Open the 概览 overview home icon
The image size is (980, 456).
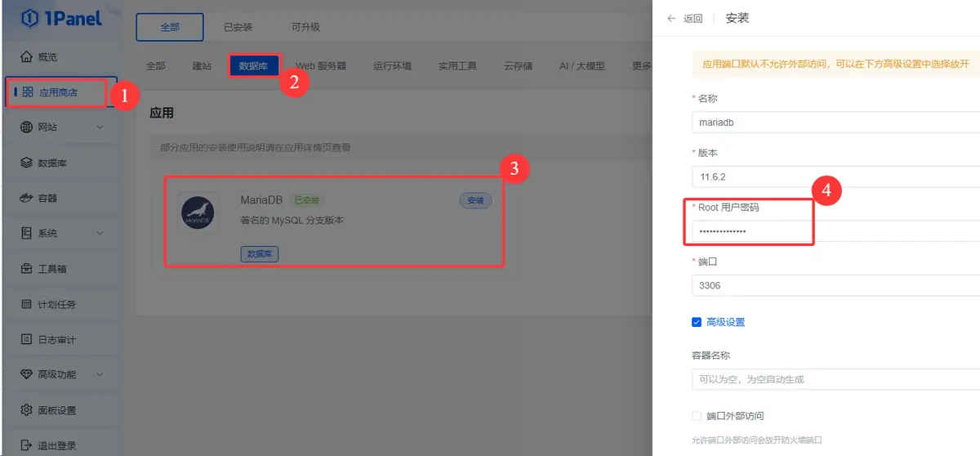pos(26,57)
